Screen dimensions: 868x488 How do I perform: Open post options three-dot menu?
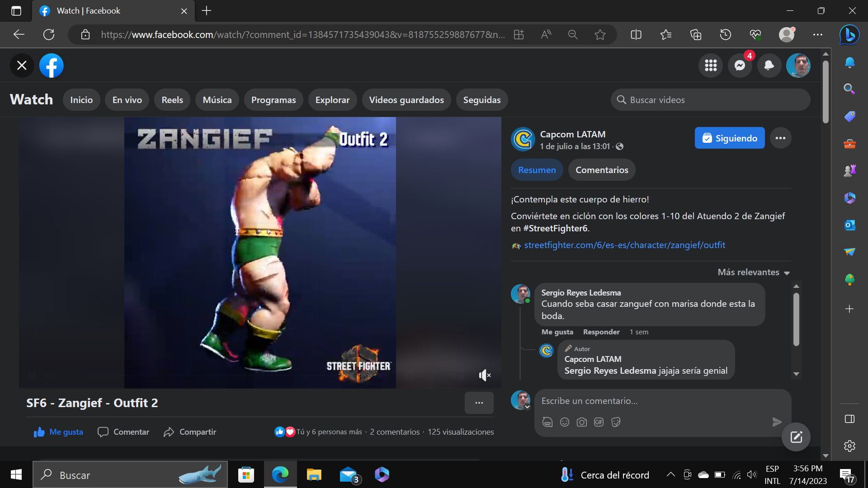tap(780, 138)
